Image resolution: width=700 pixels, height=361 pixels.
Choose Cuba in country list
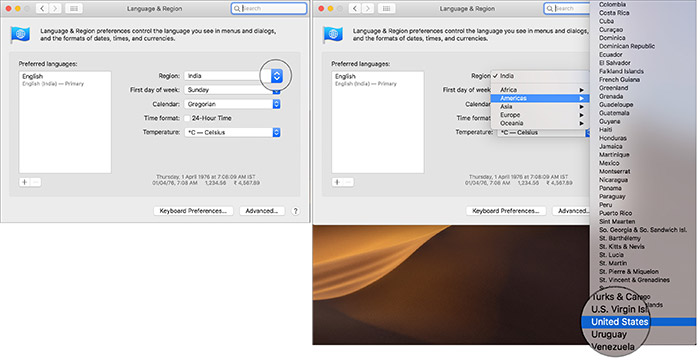coord(606,21)
